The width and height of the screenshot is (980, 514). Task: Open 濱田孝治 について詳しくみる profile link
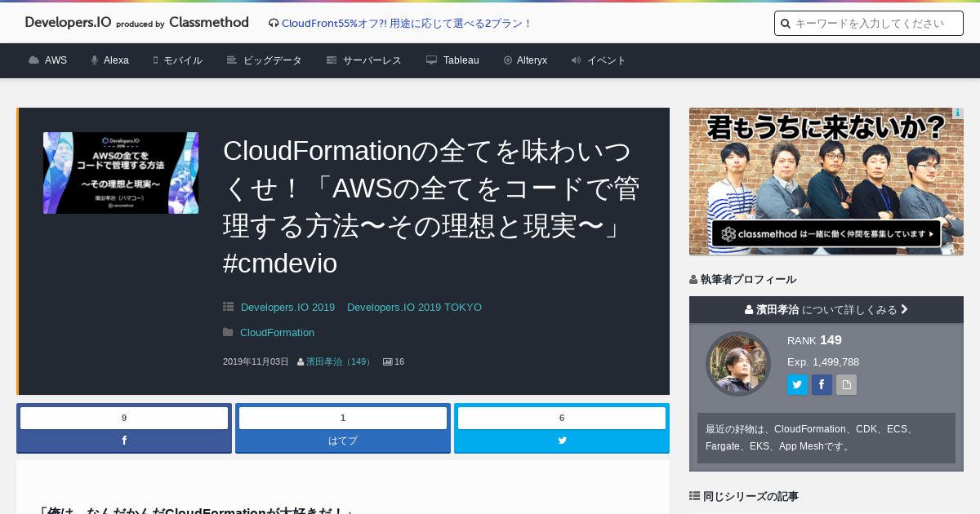coord(826,310)
